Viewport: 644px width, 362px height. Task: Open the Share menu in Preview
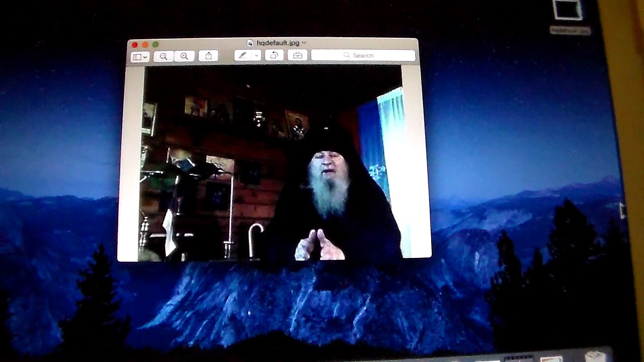(208, 56)
